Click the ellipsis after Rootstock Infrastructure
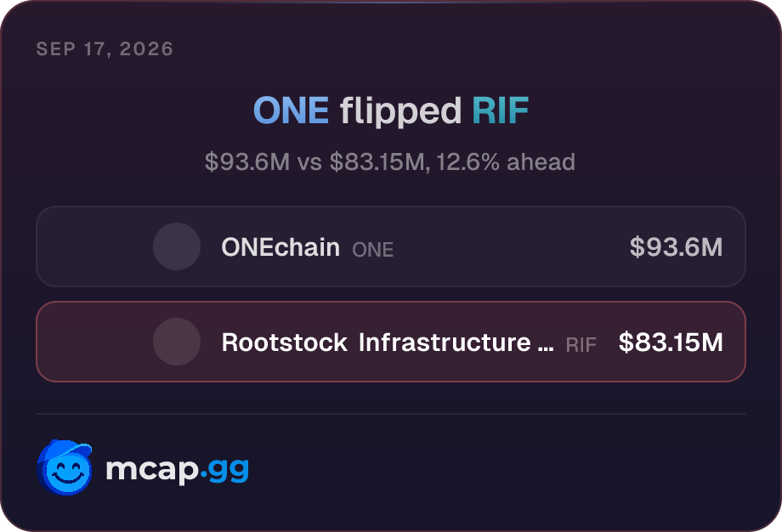This screenshot has width=782, height=532. pos(546,349)
